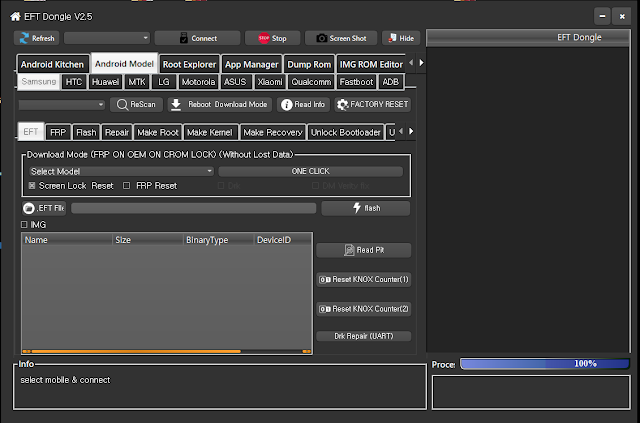Open the FRP function tab
This screenshot has height=423, width=640.
[58, 132]
